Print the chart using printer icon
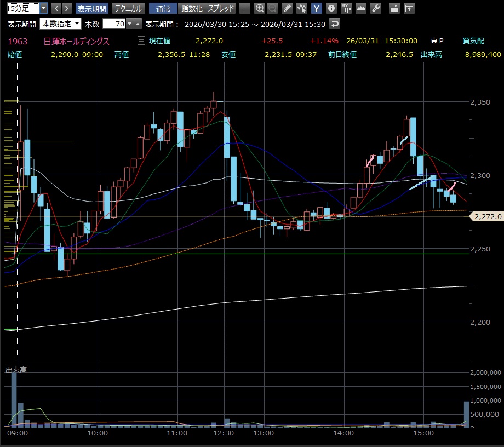Screen dimensions: 504x447 click(x=394, y=8)
